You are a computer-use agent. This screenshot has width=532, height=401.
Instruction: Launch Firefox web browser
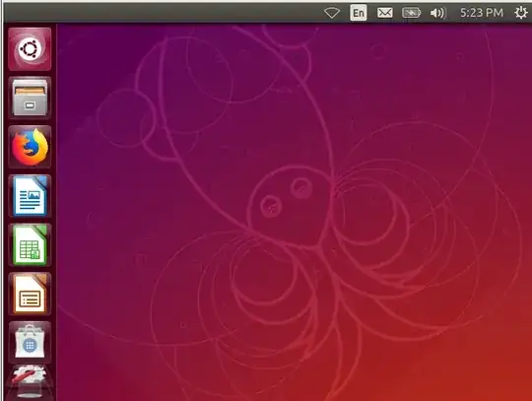pyautogui.click(x=30, y=147)
